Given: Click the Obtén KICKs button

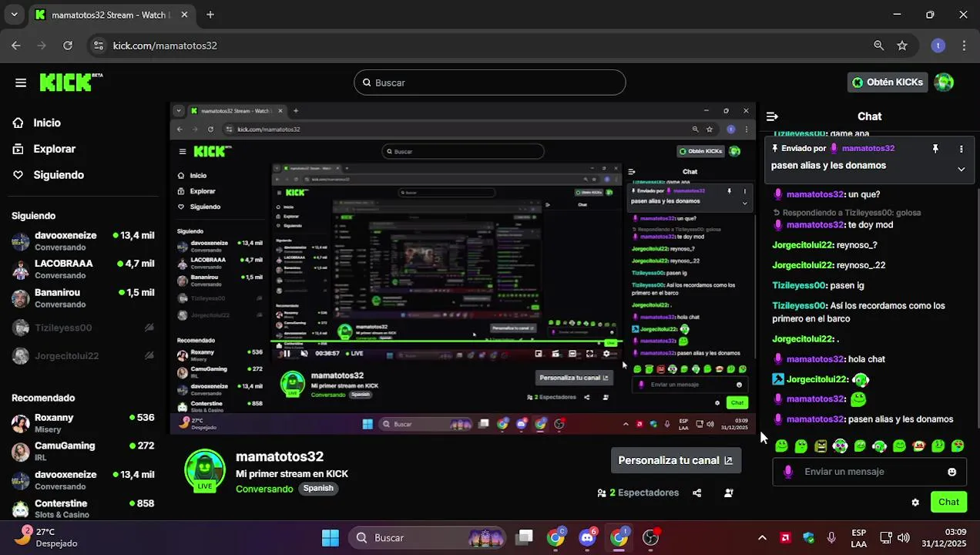Looking at the screenshot, I should [x=887, y=82].
